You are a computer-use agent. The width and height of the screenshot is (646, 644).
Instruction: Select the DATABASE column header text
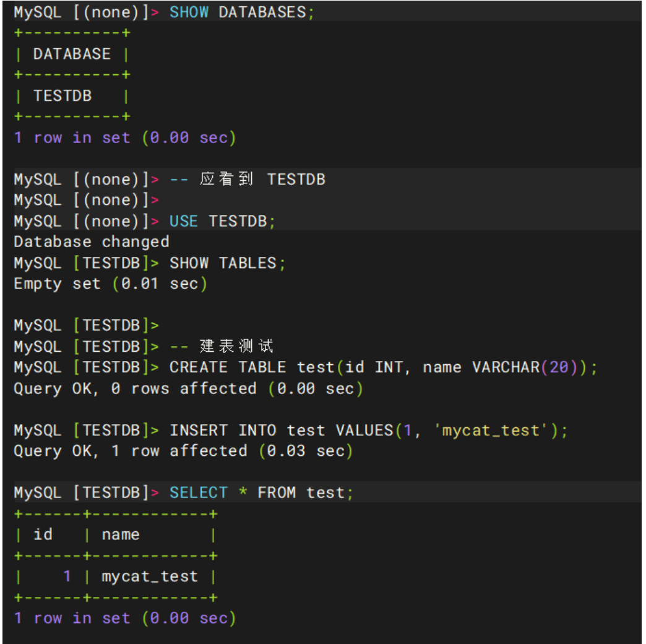(x=72, y=54)
